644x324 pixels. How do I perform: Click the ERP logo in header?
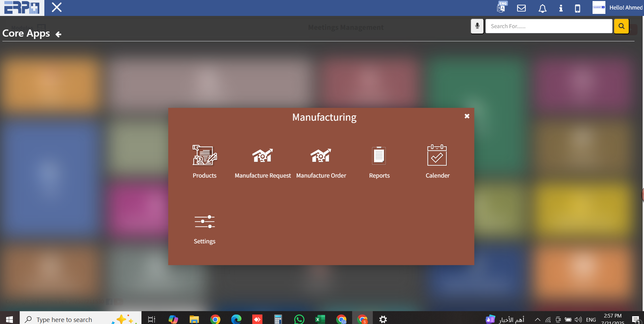pyautogui.click(x=22, y=8)
